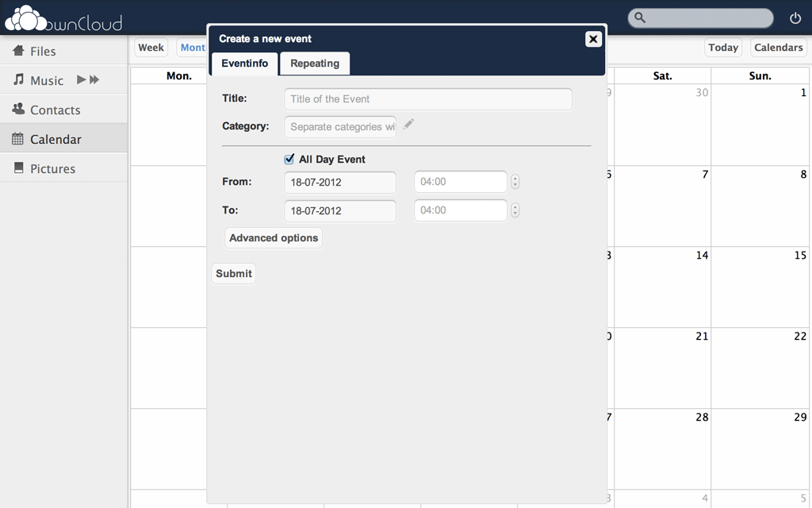
Task: Open the From date field
Action: pyautogui.click(x=340, y=183)
